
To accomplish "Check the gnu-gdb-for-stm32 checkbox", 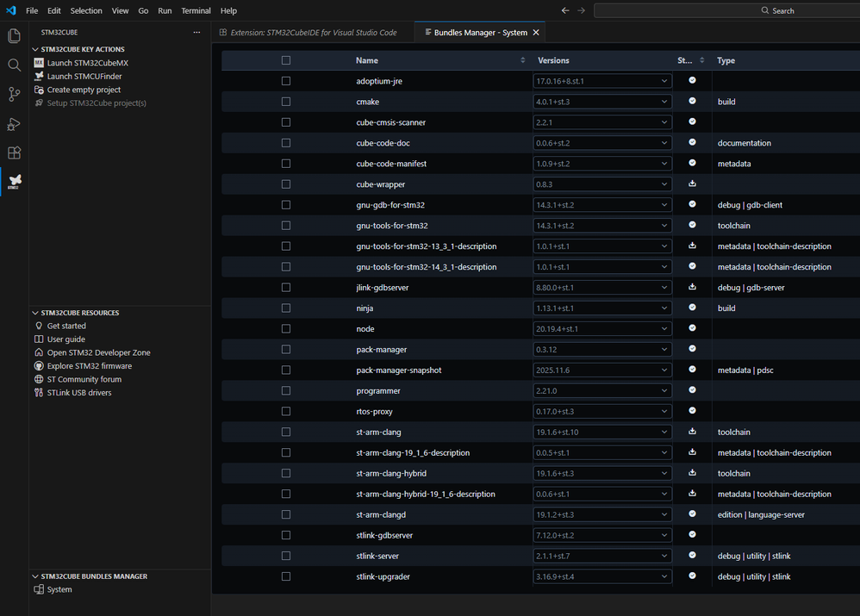I will (x=286, y=204).
